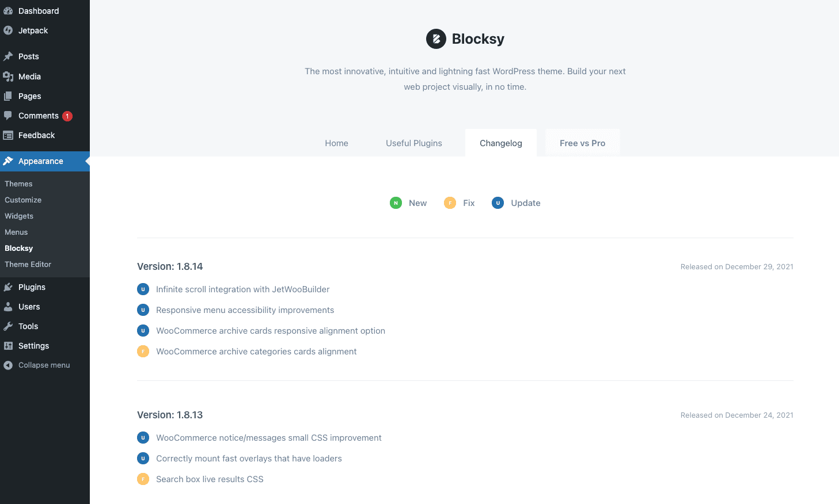Click the Users person icon
This screenshot has height=504, width=839.
tap(8, 307)
